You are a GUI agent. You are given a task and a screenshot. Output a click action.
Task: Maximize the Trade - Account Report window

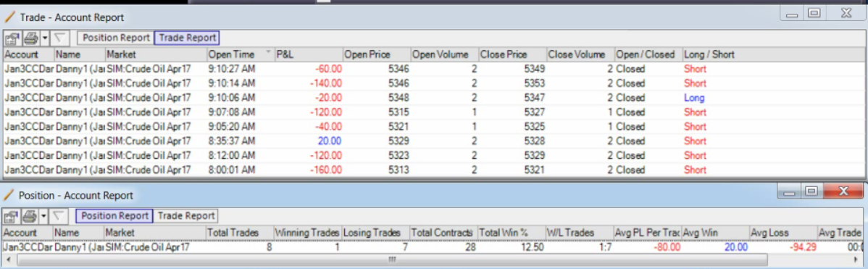click(x=814, y=13)
